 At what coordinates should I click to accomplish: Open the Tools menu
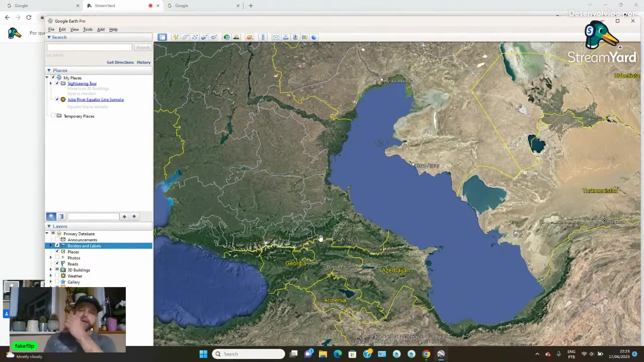coord(88,30)
